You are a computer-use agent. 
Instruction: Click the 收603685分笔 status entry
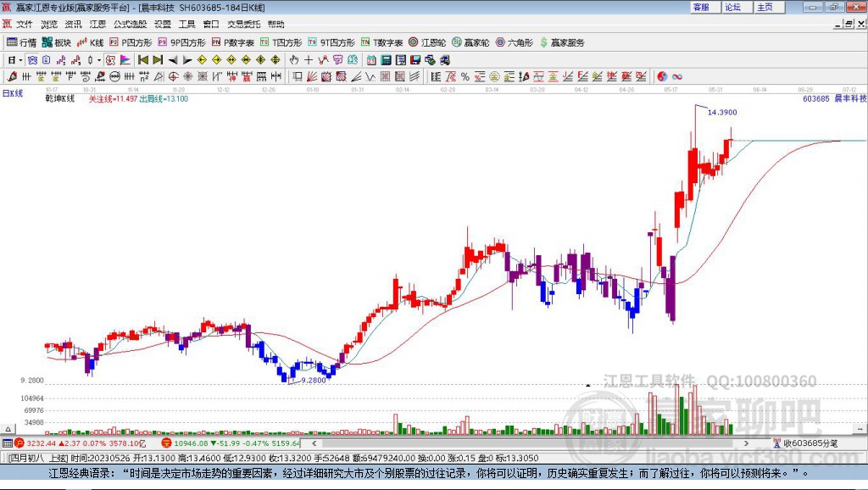pyautogui.click(x=805, y=443)
